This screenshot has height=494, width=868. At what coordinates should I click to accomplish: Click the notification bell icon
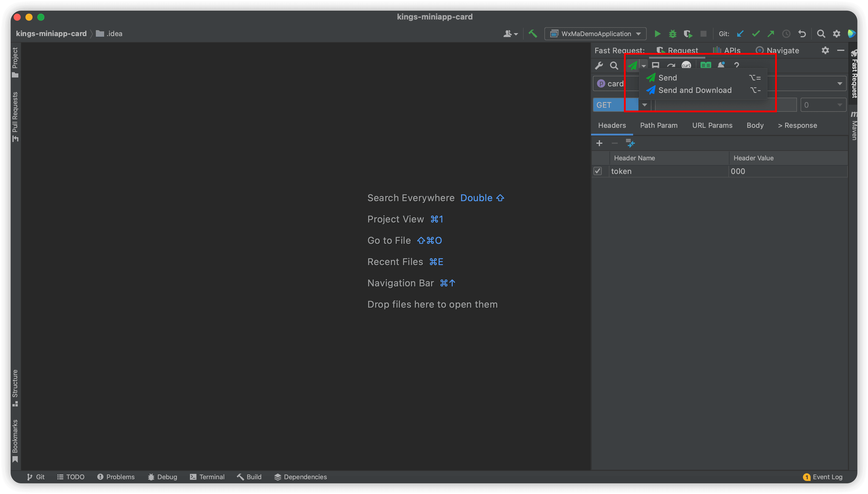click(721, 65)
